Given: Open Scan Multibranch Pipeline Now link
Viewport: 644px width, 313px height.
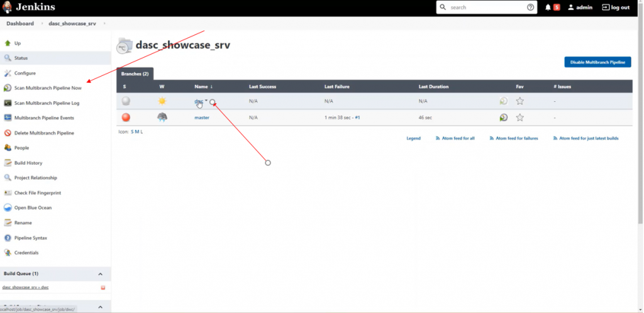Looking at the screenshot, I should click(x=48, y=88).
